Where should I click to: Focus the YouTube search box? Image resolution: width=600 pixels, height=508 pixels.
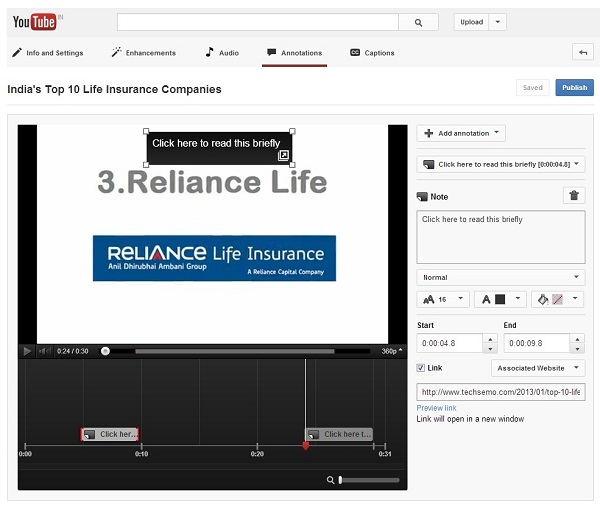pyautogui.click(x=258, y=22)
